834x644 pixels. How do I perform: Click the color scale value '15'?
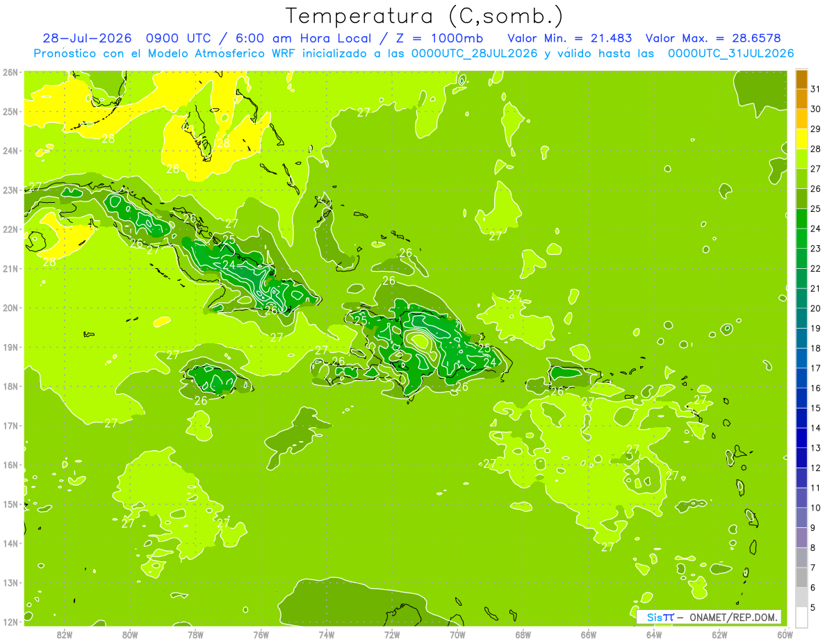[816, 408]
